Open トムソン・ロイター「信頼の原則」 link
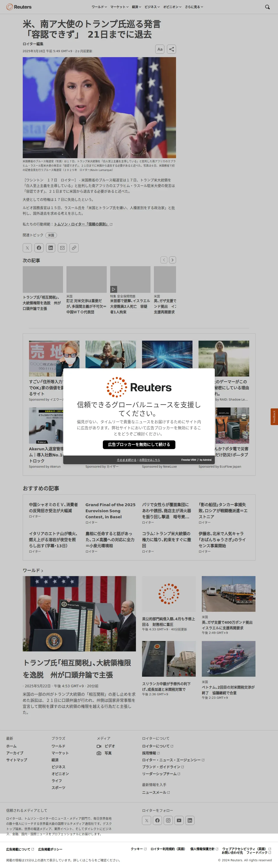Screen dimensions: 278x868 point(83,224)
